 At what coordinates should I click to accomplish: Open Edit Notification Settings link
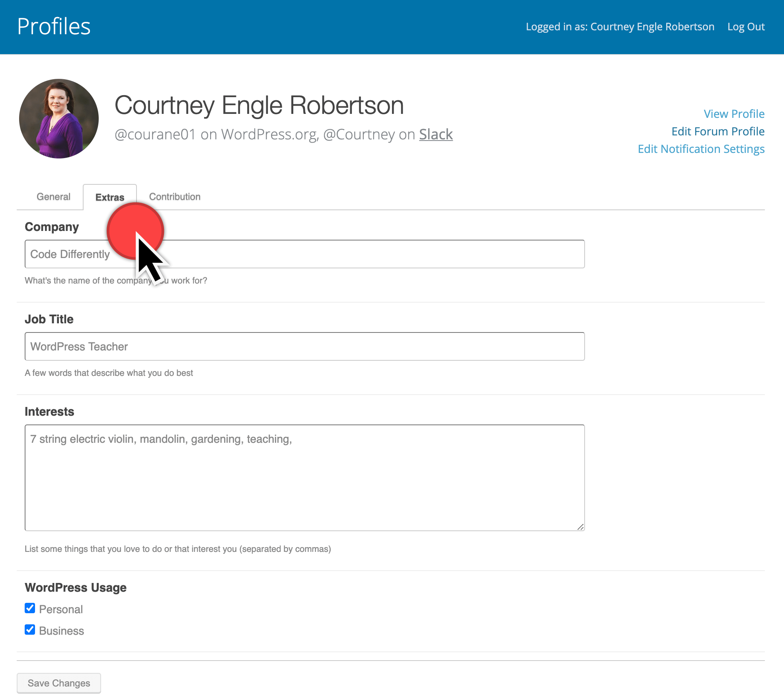[x=701, y=149]
